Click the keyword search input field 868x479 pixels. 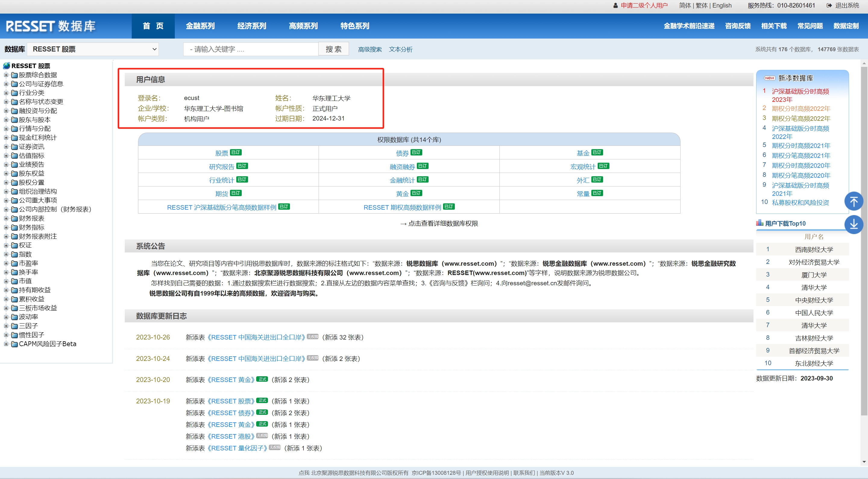click(251, 49)
